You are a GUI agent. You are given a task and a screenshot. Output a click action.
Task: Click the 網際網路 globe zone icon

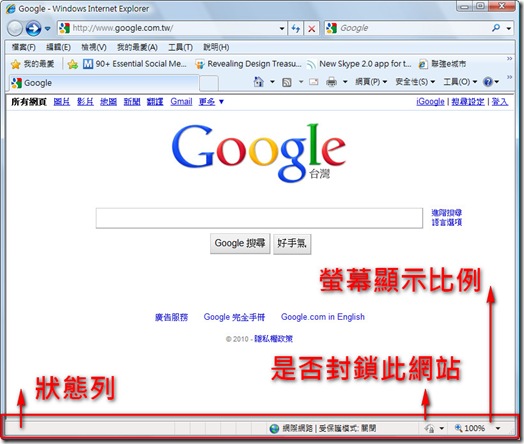[274, 429]
